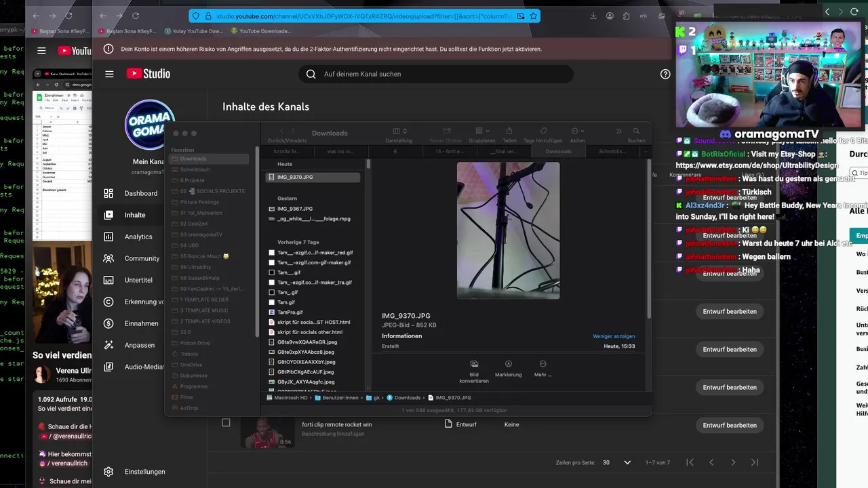Click the YouTube Studio help icon
Viewport: 868px width, 488px height.
click(665, 74)
